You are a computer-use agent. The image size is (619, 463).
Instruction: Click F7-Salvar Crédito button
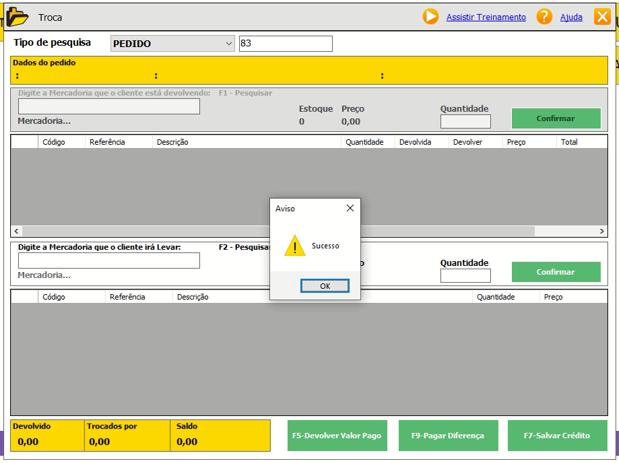click(x=557, y=436)
